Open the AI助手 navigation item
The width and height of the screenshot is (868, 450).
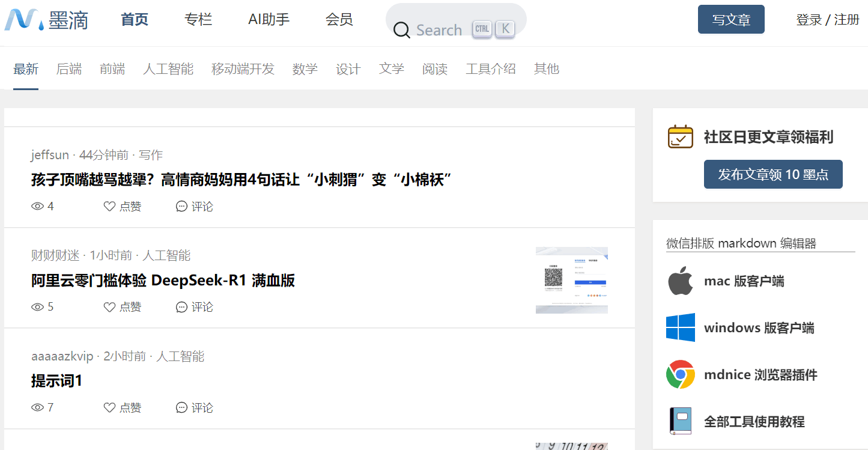coord(269,20)
